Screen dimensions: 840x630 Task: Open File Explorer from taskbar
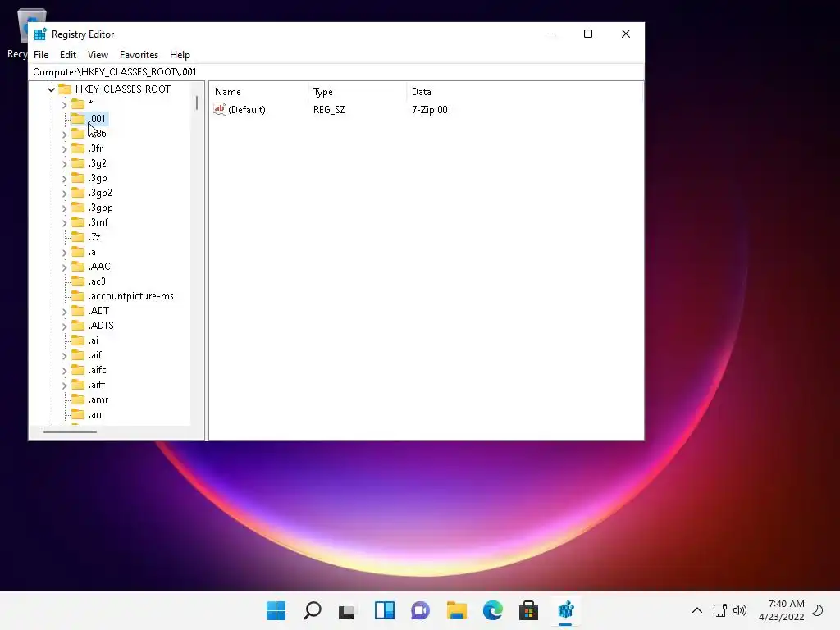click(x=456, y=610)
